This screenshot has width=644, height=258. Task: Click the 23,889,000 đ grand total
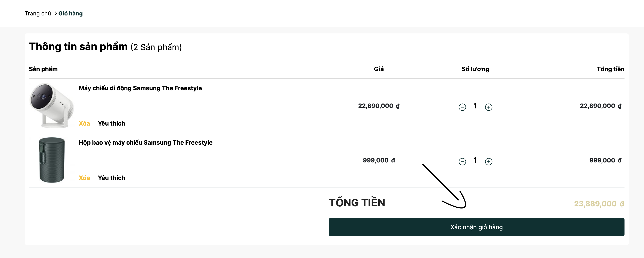[x=599, y=204]
